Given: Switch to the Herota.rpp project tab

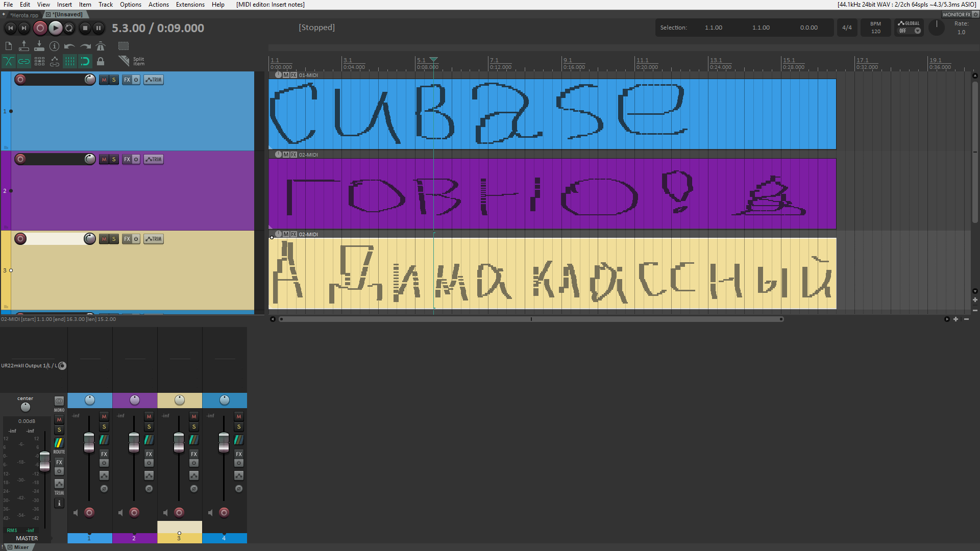Looking at the screenshot, I should 24,15.
